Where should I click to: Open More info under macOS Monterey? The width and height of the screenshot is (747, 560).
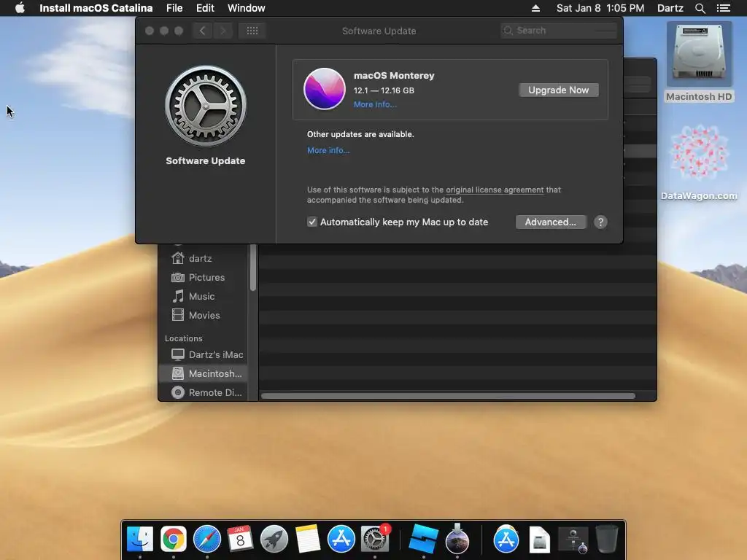[x=375, y=104]
